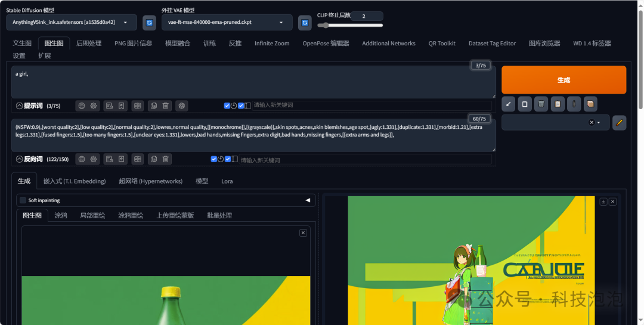Clear negative prompt with 反向词 trash icon
Screen dimensions: 644x325
click(165, 159)
